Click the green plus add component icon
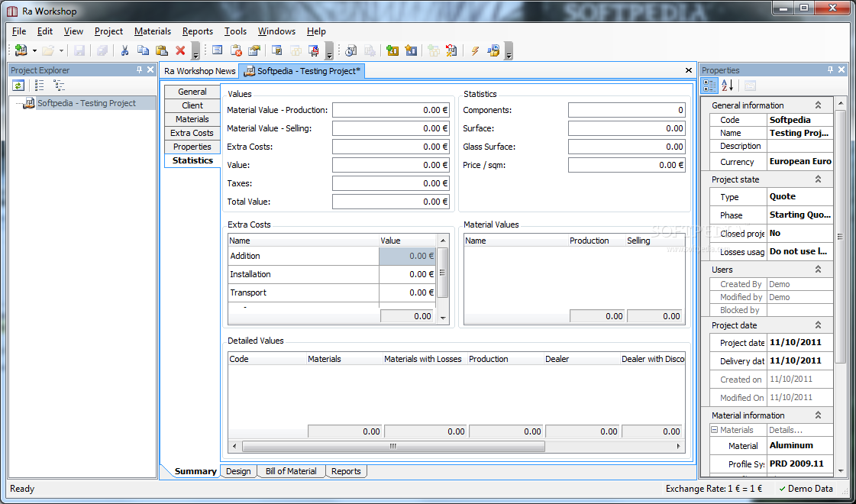The height and width of the screenshot is (504, 856). [392, 51]
